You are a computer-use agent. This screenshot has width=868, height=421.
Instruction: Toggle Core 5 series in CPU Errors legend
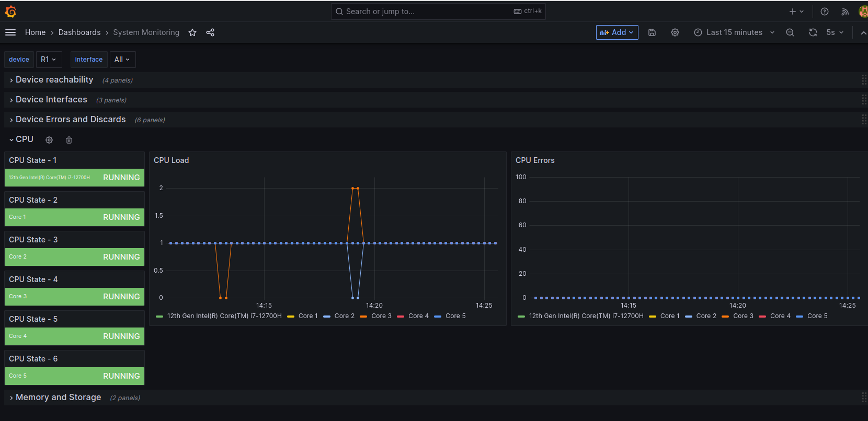pos(817,316)
